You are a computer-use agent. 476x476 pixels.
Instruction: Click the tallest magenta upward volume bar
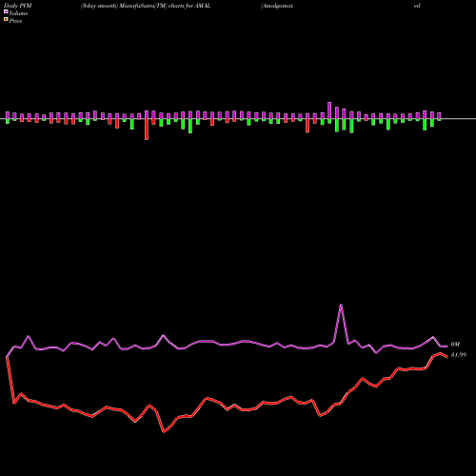pyautogui.click(x=329, y=110)
